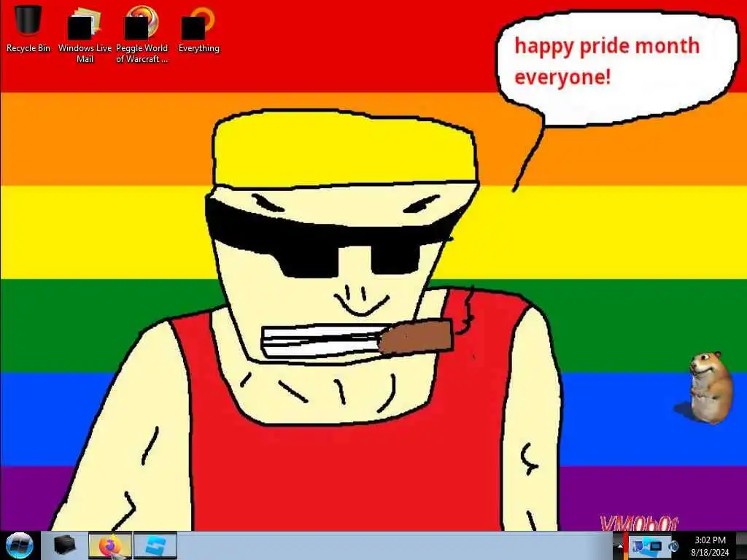Switch to Firefox in the taskbar
This screenshot has height=560, width=747.
point(109,545)
